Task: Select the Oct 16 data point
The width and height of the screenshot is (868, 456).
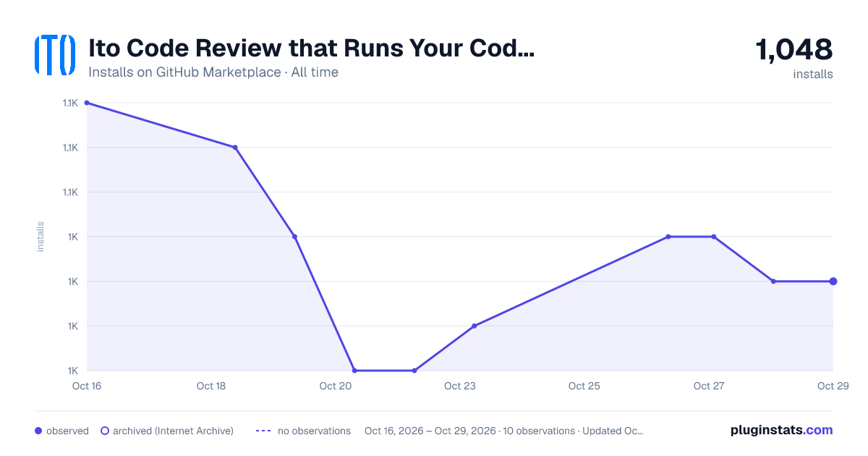Action: click(87, 103)
